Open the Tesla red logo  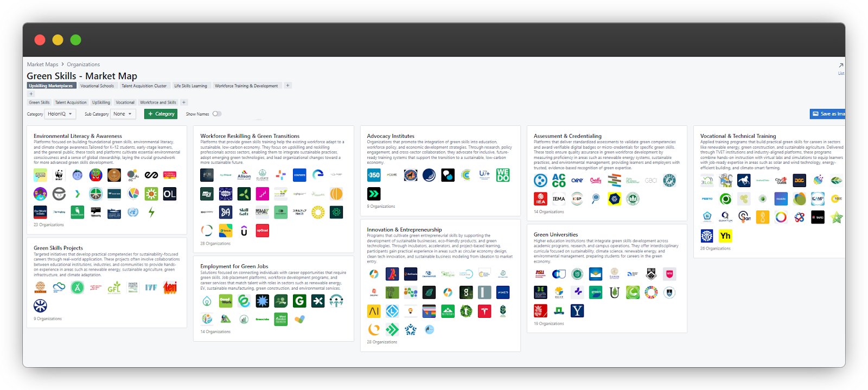pos(484,311)
